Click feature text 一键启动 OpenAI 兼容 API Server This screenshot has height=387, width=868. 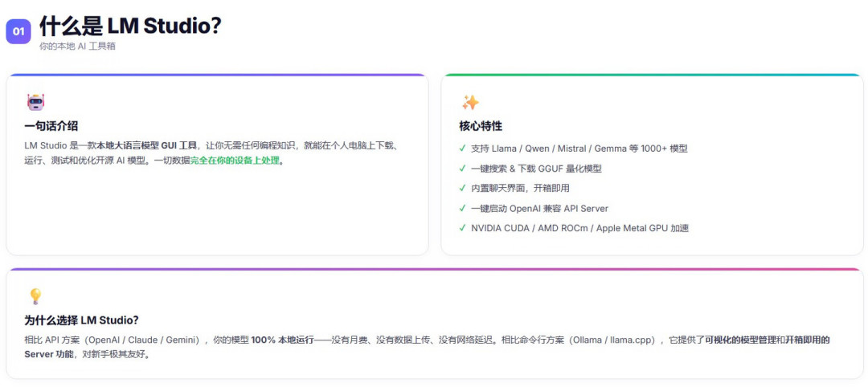point(539,209)
